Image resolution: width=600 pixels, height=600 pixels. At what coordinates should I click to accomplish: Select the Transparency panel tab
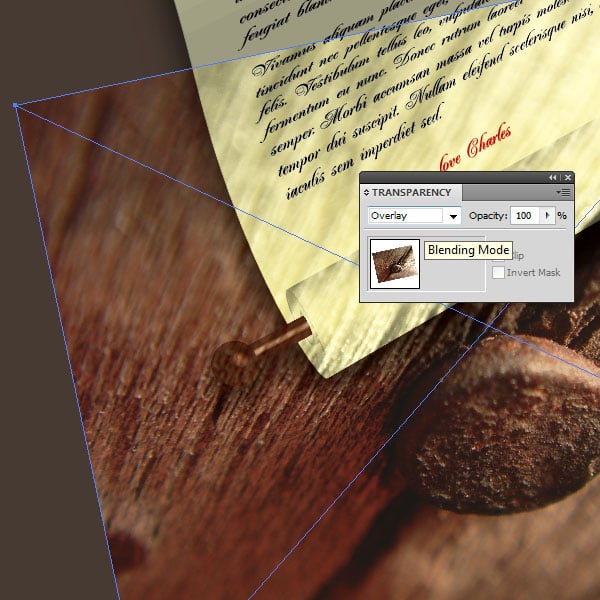410,193
